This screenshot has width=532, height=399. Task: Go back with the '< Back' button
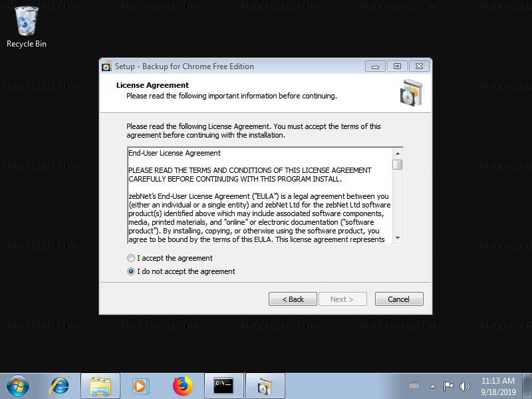pos(293,299)
